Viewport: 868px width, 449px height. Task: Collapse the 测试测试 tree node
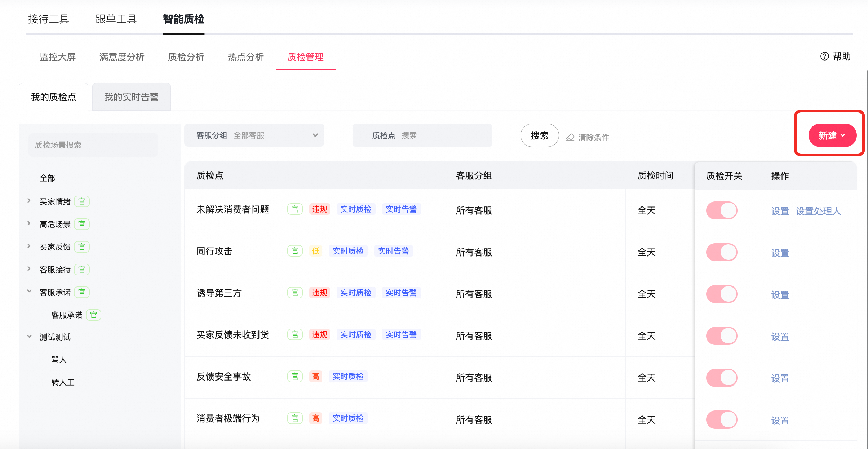(29, 337)
